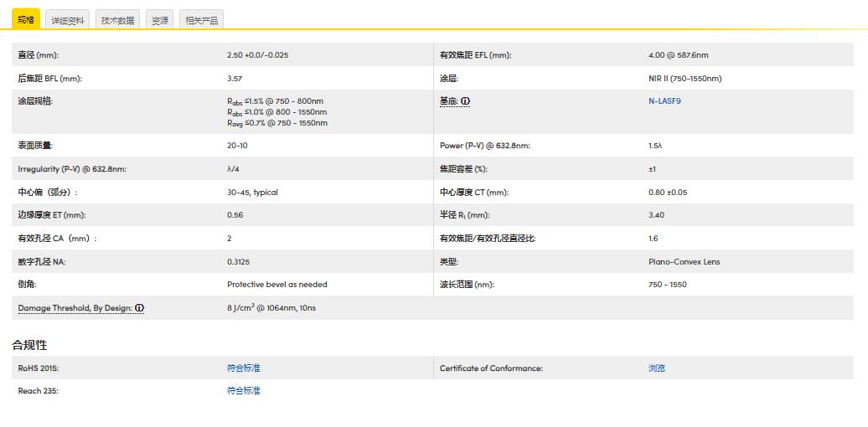
Task: Select the 表面质量: label
Action: tap(35, 146)
